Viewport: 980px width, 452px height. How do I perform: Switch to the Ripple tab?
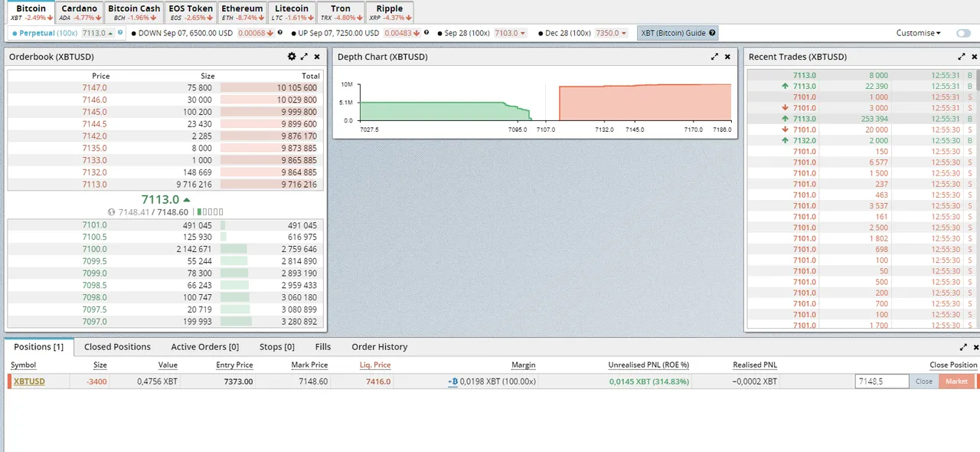tap(390, 12)
